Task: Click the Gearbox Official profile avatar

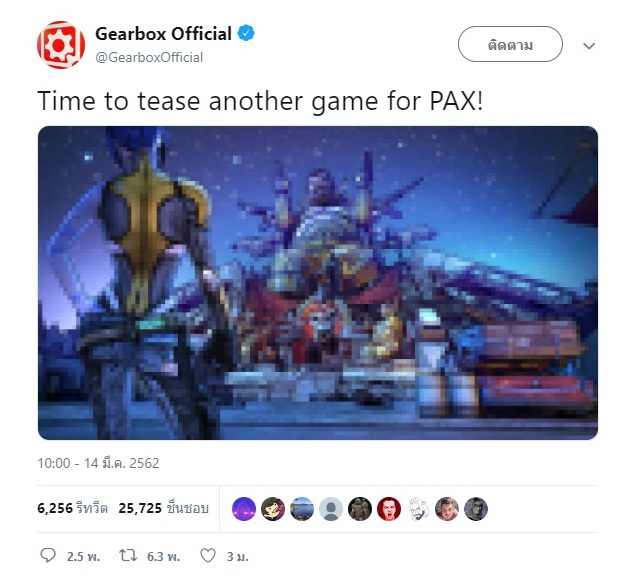Action: [x=61, y=45]
